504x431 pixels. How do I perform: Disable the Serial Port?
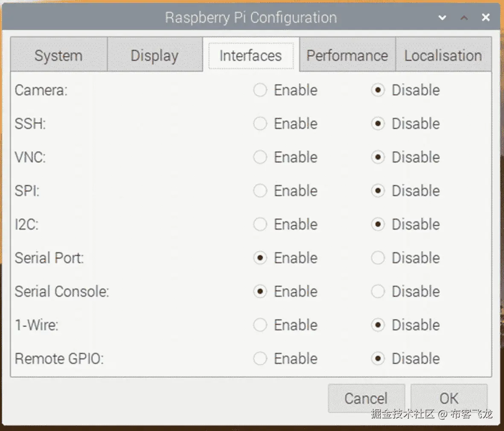[x=378, y=258]
